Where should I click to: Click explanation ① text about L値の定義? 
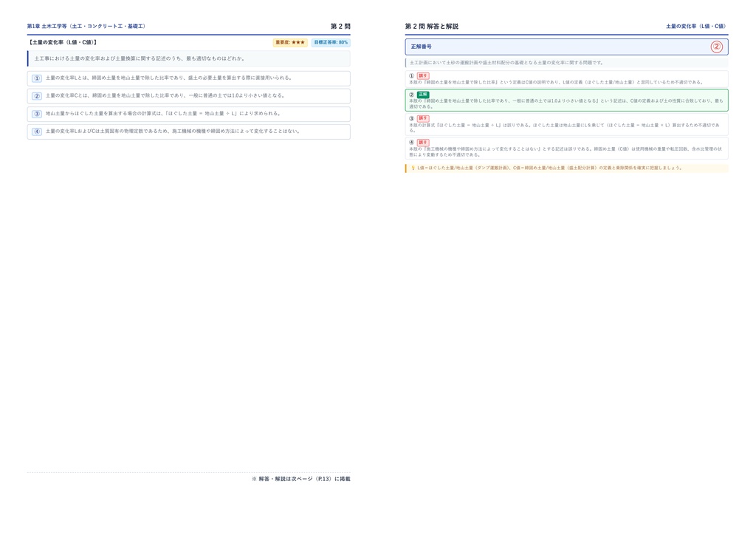(556, 82)
